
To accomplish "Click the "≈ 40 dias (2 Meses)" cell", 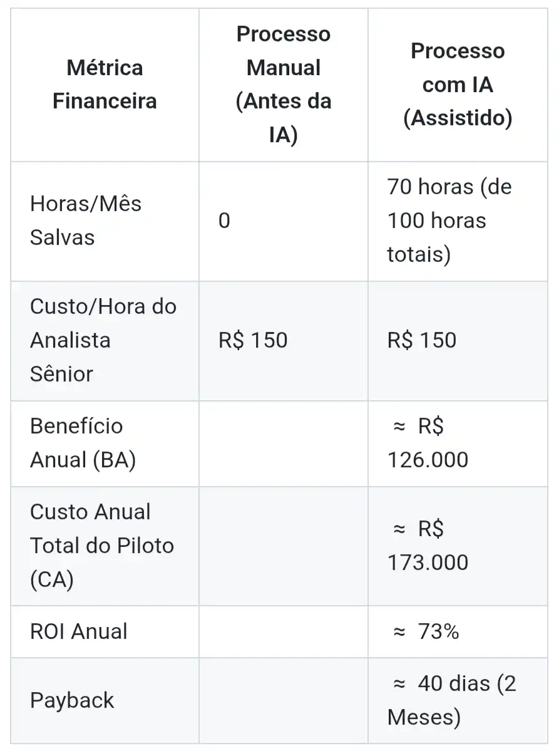I will [x=451, y=700].
